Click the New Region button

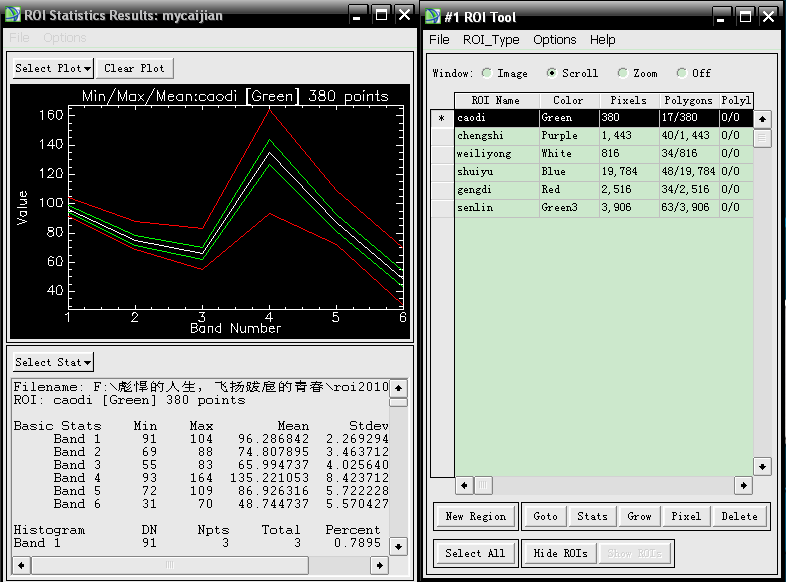[x=475, y=516]
